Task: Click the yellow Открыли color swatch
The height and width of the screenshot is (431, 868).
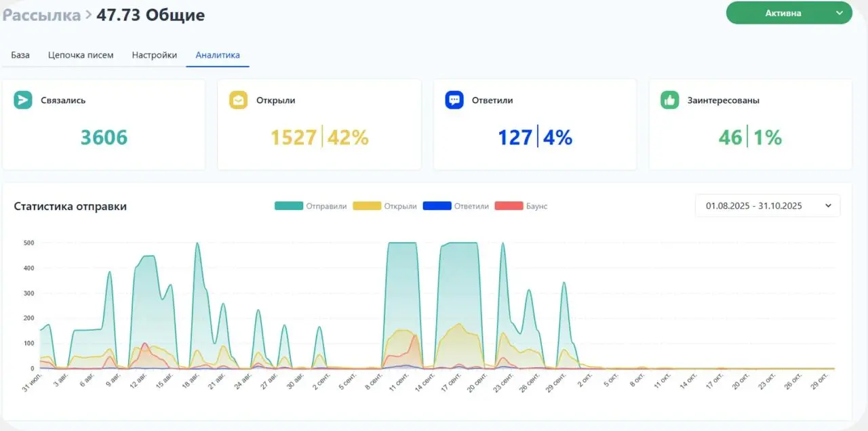Action: 366,205
